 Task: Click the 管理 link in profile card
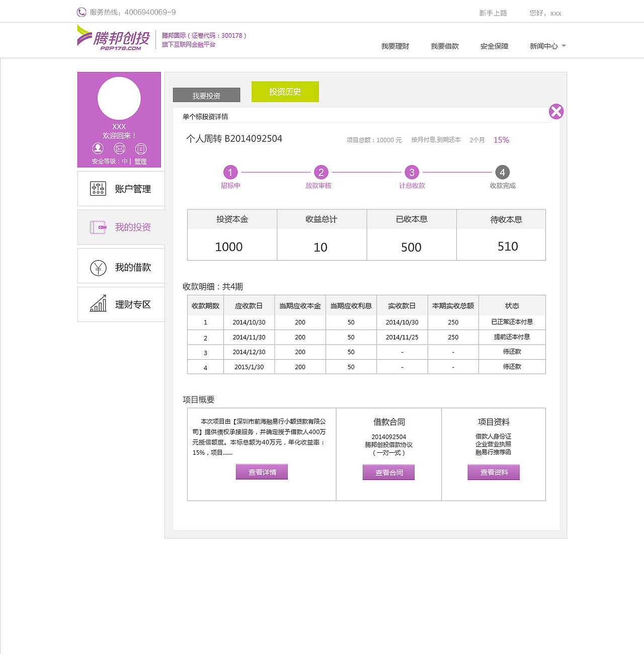tap(140, 161)
